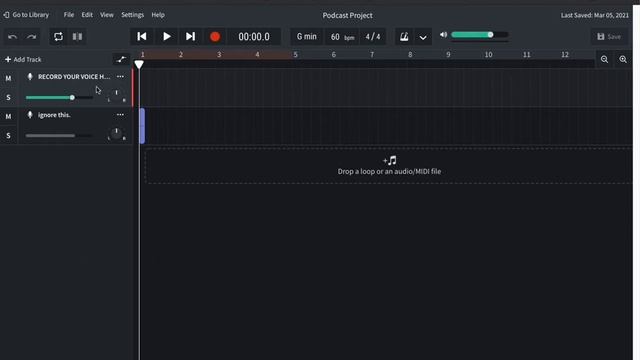
Task: Open the File menu
Action: tap(69, 15)
